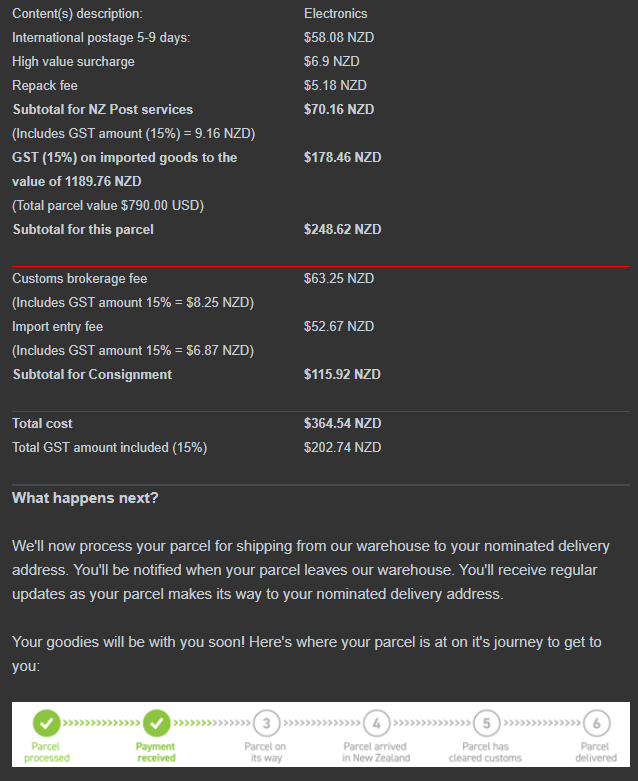Click the 'Subtotal for Consignment' label

click(x=92, y=374)
